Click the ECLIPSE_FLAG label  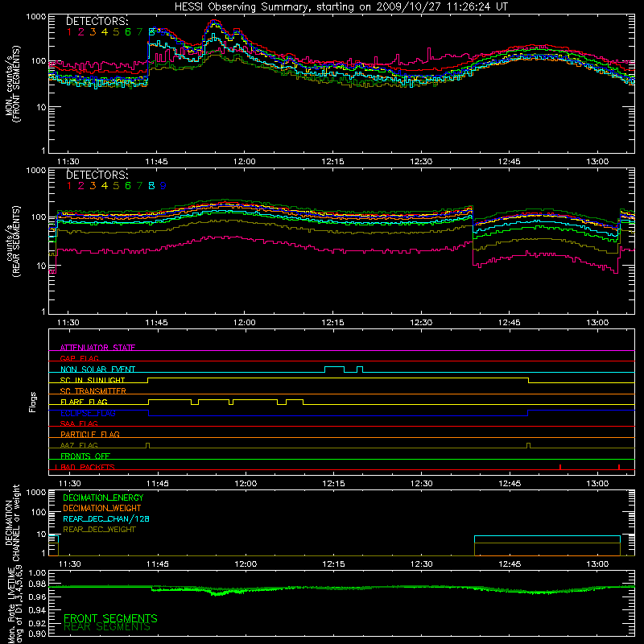88,413
